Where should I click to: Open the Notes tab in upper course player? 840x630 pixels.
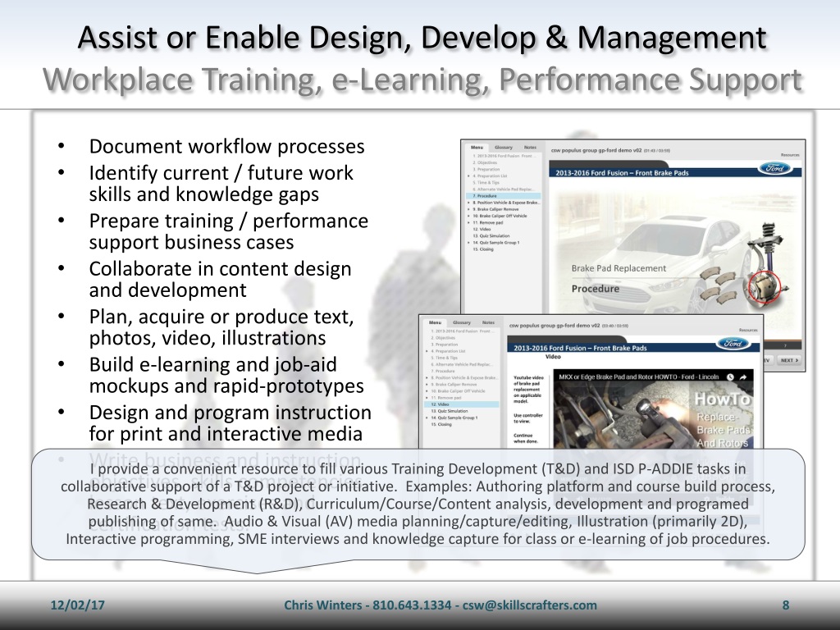[x=530, y=148]
